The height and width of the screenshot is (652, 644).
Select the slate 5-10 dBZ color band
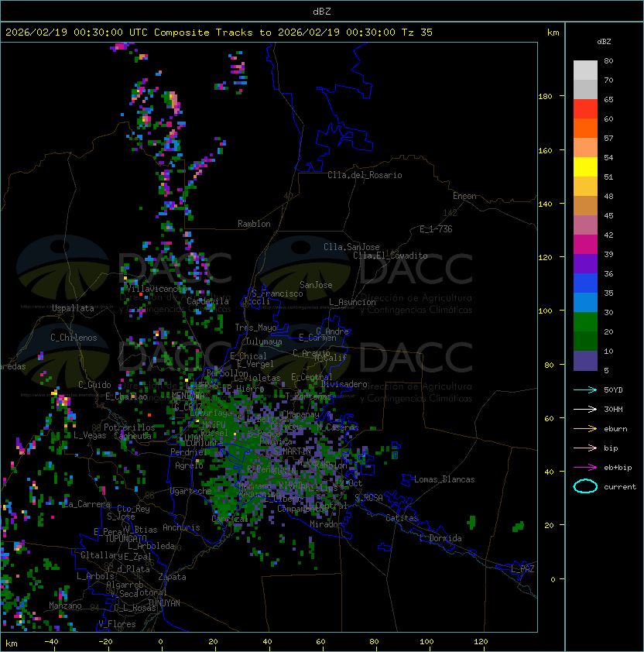[585, 361]
